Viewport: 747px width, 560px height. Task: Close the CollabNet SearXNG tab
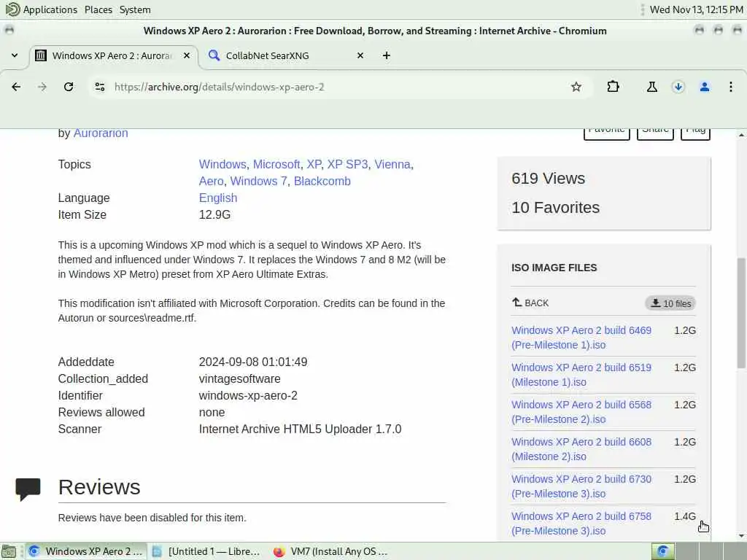point(360,55)
